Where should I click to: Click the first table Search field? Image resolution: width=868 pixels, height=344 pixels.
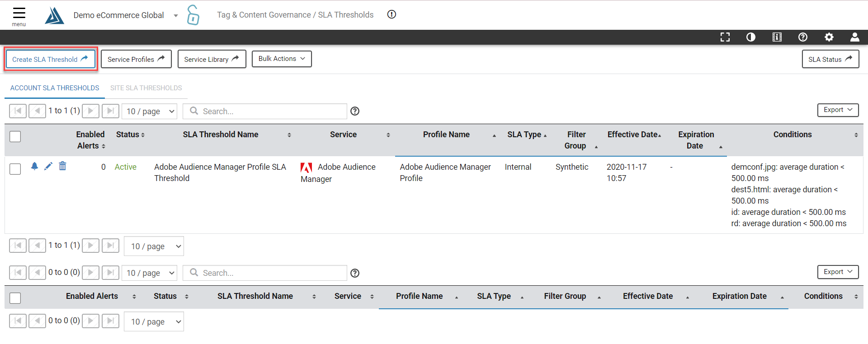[x=265, y=111]
